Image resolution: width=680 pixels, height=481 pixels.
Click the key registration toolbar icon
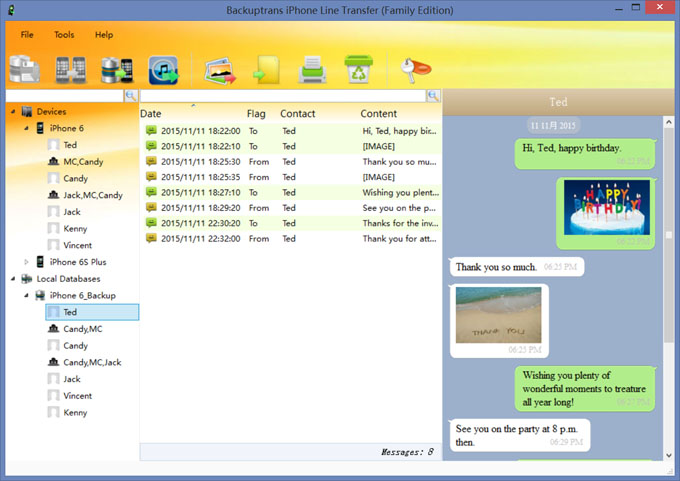415,69
